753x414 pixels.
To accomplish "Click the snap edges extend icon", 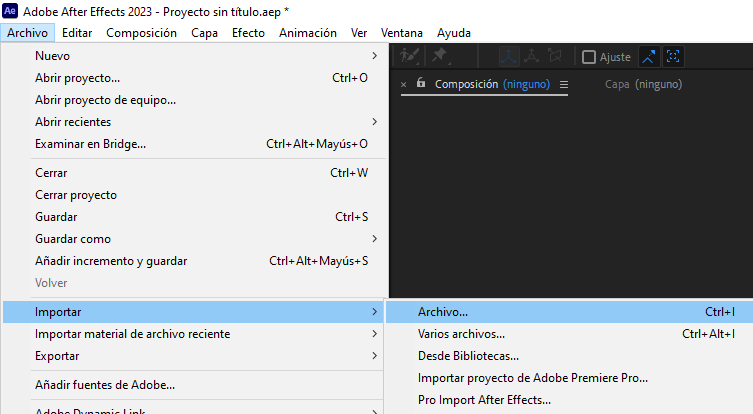I will (x=649, y=57).
